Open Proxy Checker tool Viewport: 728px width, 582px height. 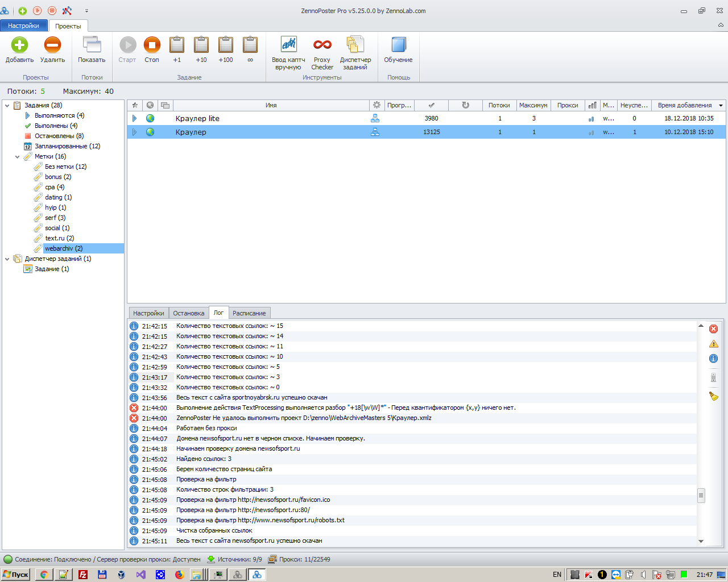point(322,45)
